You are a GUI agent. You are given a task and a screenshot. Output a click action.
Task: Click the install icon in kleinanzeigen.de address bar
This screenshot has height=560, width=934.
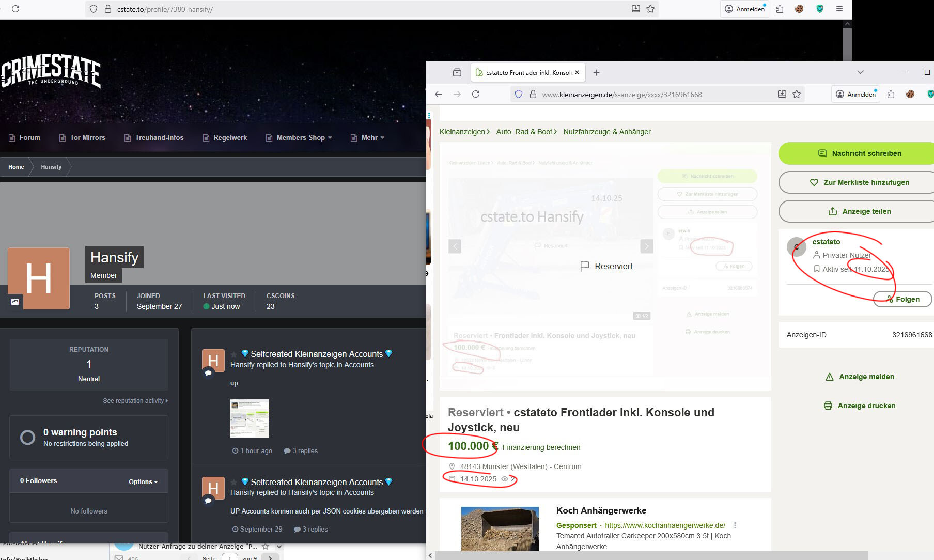782,94
